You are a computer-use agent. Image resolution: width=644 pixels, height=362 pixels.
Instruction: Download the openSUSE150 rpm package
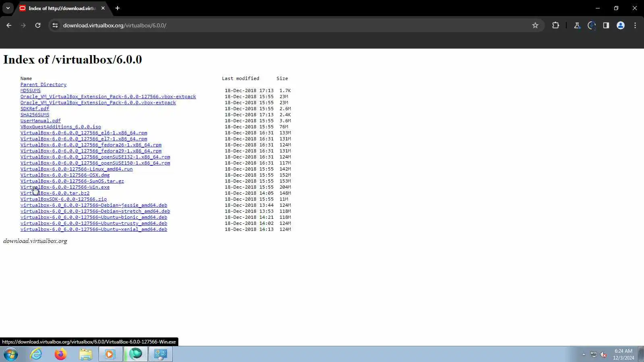click(95, 163)
